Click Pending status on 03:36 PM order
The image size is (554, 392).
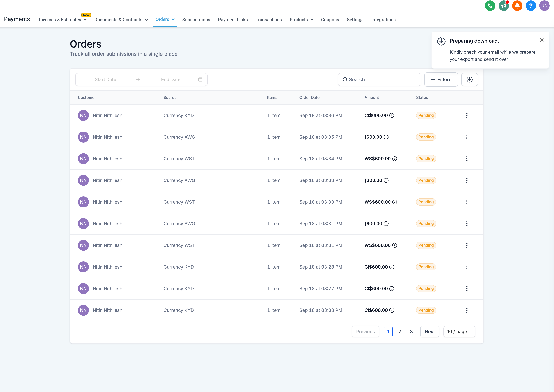426,115
